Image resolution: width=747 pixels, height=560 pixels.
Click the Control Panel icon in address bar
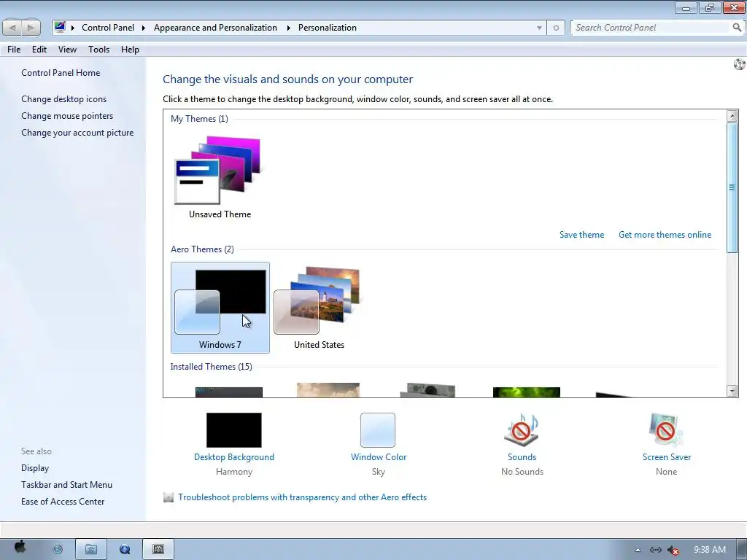point(60,28)
